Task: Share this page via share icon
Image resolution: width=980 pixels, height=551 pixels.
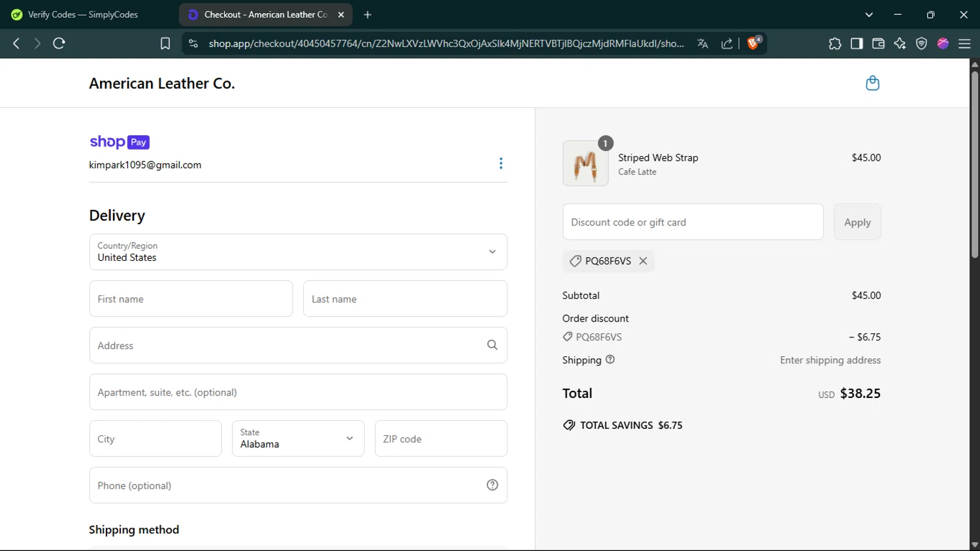Action: pyautogui.click(x=727, y=43)
